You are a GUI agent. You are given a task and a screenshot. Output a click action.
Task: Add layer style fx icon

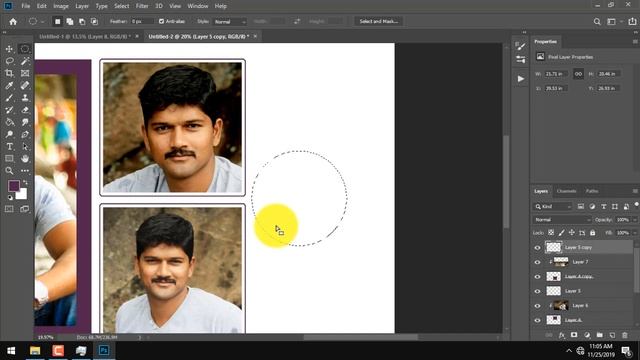click(x=562, y=335)
